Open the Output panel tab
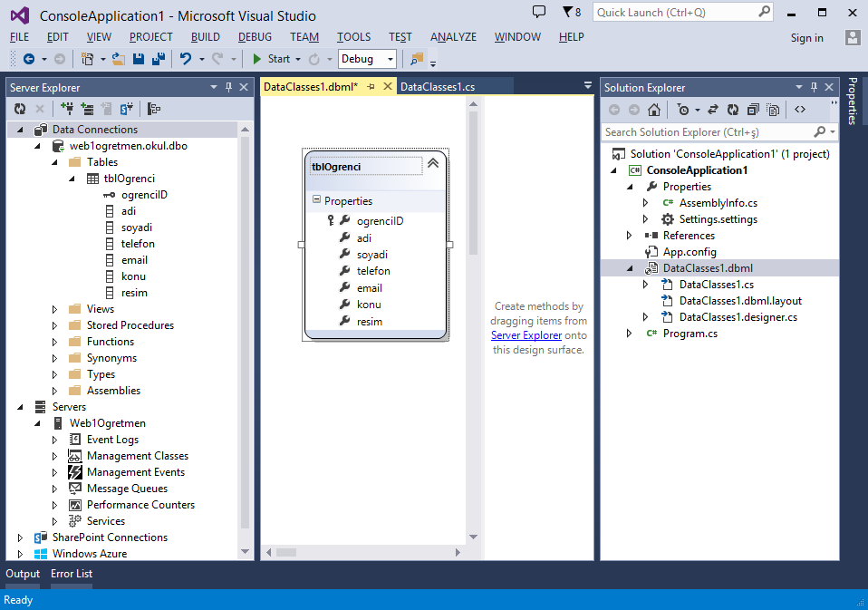This screenshot has height=610, width=868. pos(23,574)
